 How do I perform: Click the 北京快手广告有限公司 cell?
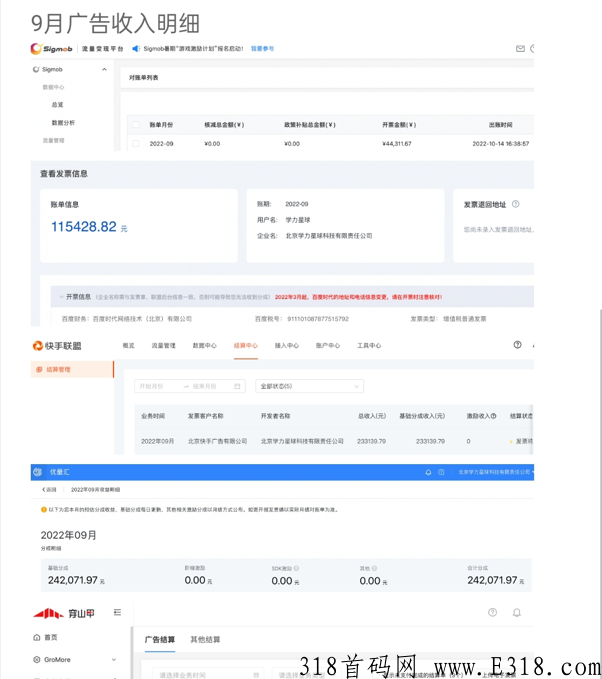tap(217, 441)
